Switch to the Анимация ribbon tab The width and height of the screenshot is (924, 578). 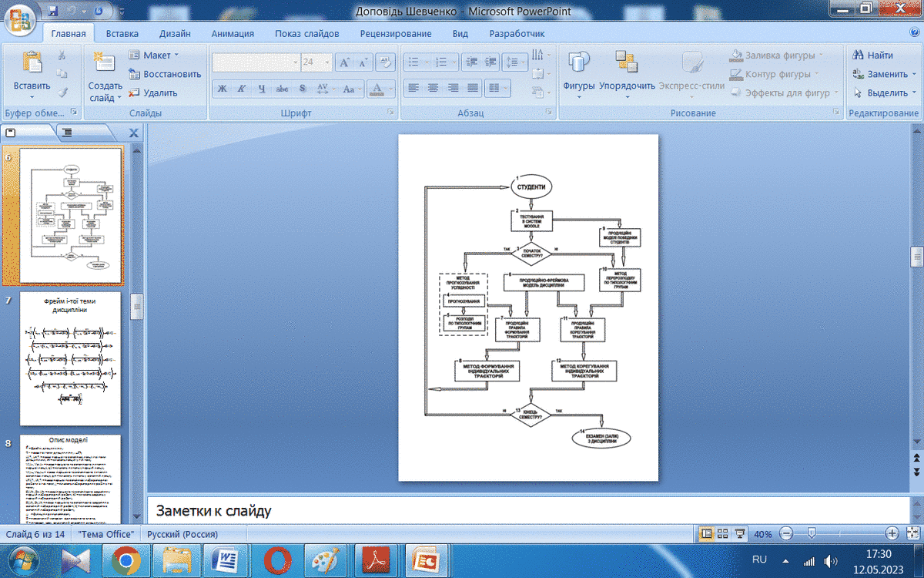[x=233, y=34]
